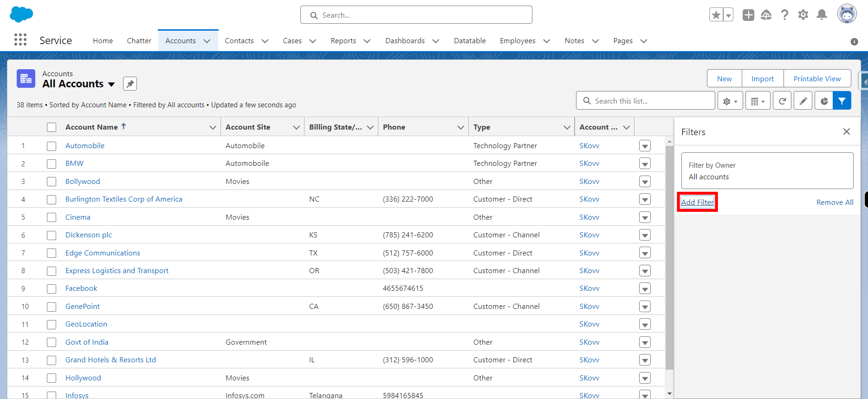
Task: Pin the All Accounts list view
Action: coord(130,84)
